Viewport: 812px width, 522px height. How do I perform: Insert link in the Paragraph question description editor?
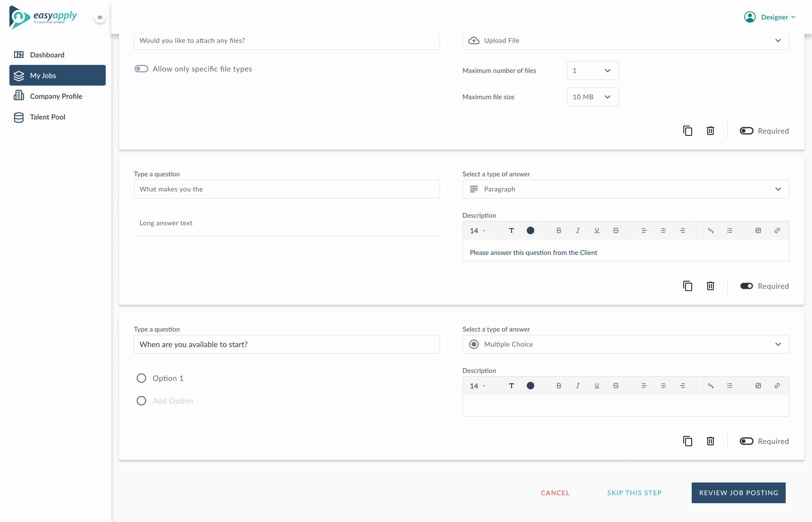point(777,230)
